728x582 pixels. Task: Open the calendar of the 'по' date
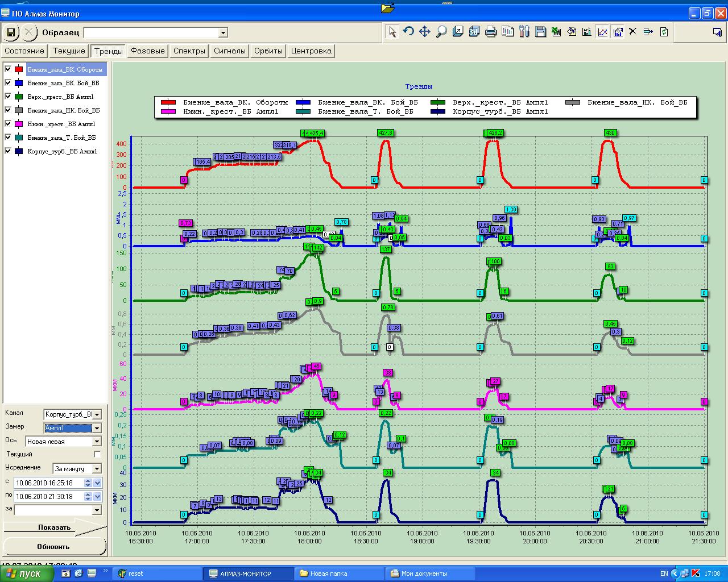tap(97, 497)
